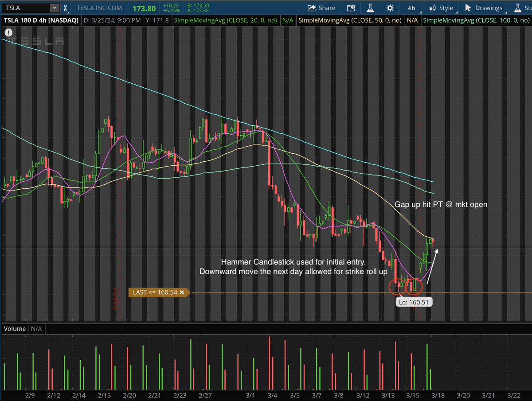Click the last price 173.80

coord(144,8)
